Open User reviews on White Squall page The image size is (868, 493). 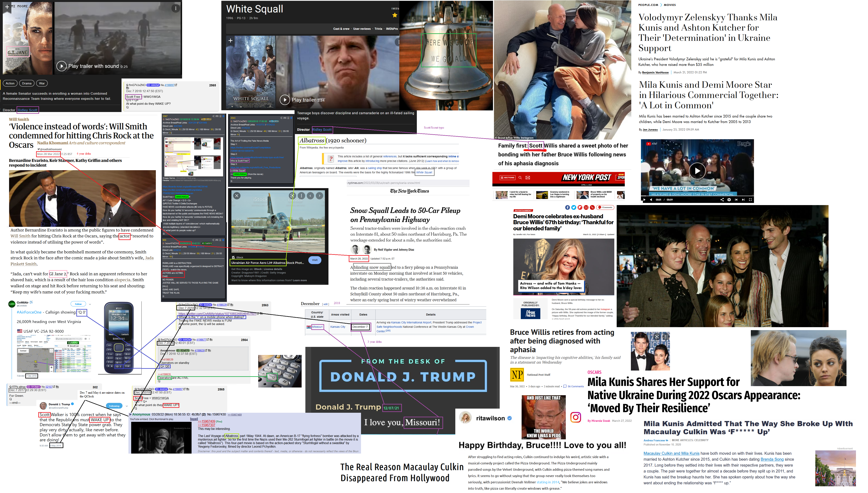pyautogui.click(x=362, y=29)
